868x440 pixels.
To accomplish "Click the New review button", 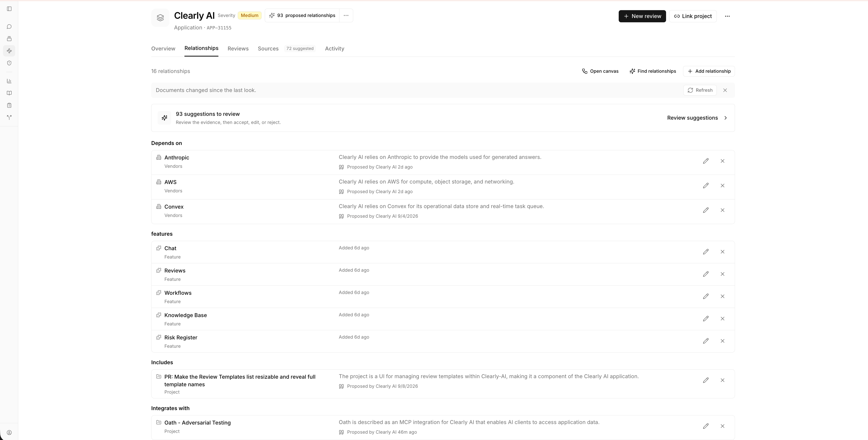I will 642,16.
